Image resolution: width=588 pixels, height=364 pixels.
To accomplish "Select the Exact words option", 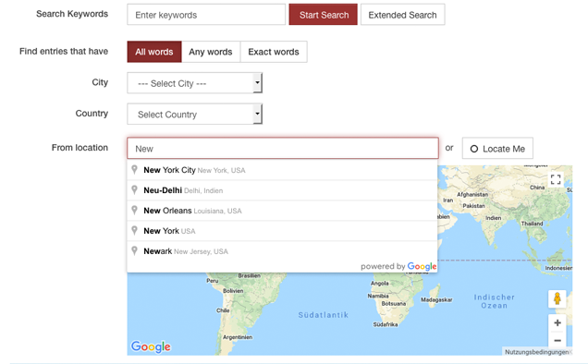I will tap(274, 52).
